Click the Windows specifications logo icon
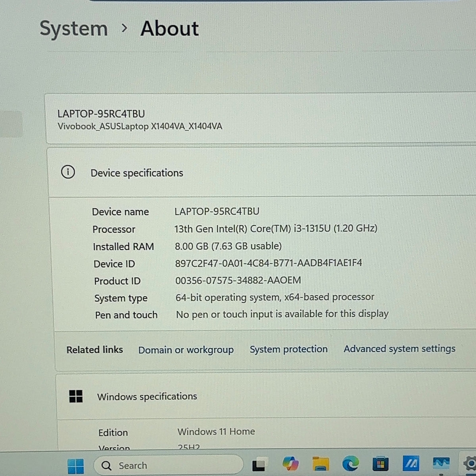 pyautogui.click(x=76, y=396)
